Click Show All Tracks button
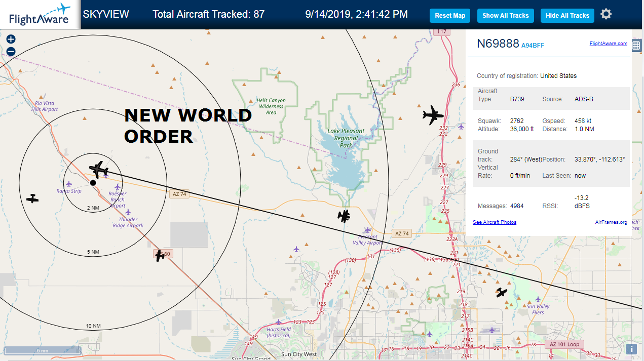Screen dimensions: 644x361 point(505,16)
